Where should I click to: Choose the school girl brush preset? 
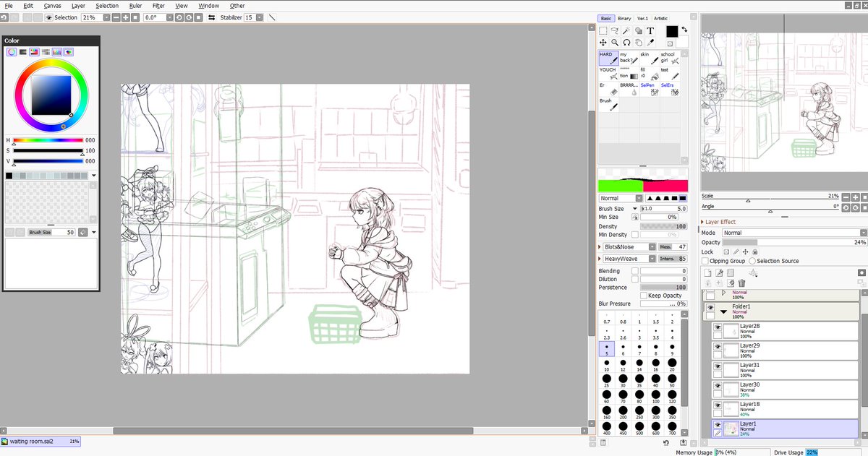coord(670,59)
